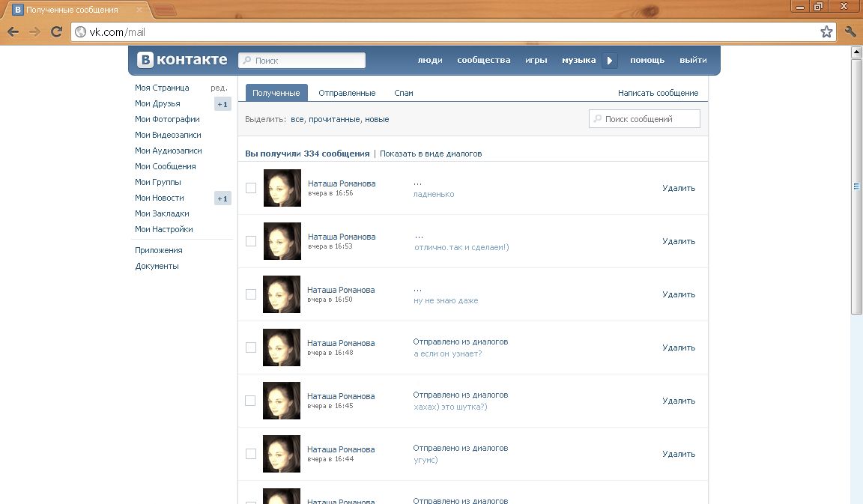This screenshot has width=863, height=504.
Task: Log out via выйти link
Action: coord(693,60)
